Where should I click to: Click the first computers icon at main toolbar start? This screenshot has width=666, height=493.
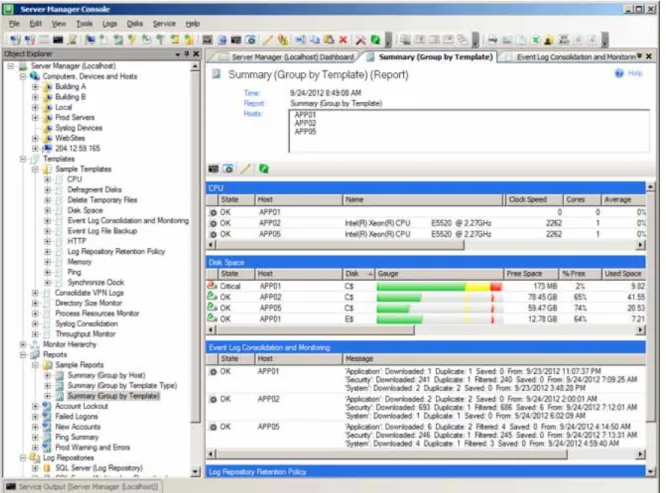[15, 40]
